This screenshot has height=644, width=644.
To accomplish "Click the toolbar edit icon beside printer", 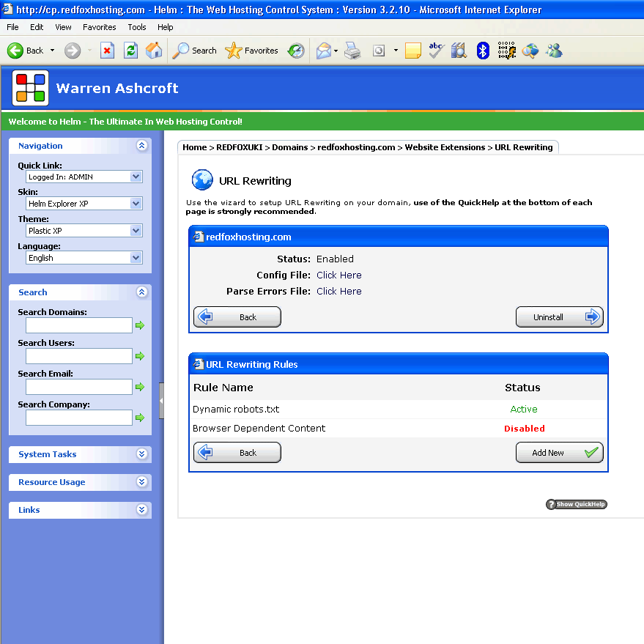I will click(379, 51).
